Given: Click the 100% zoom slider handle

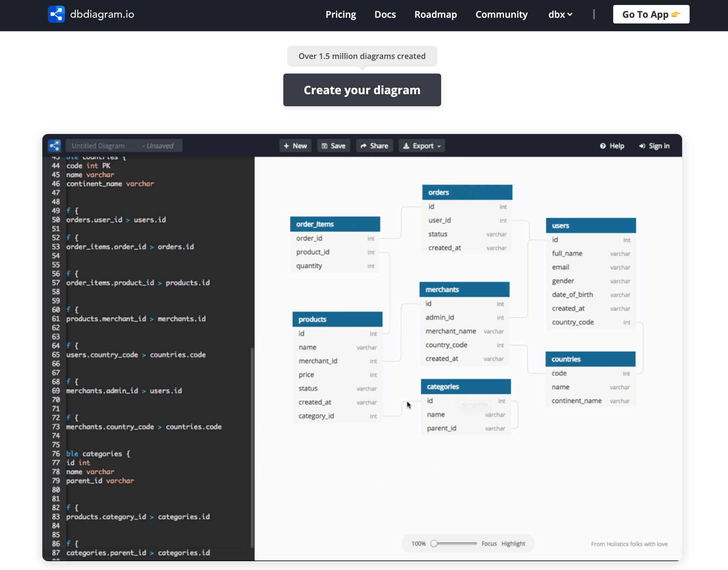Looking at the screenshot, I should (x=434, y=544).
